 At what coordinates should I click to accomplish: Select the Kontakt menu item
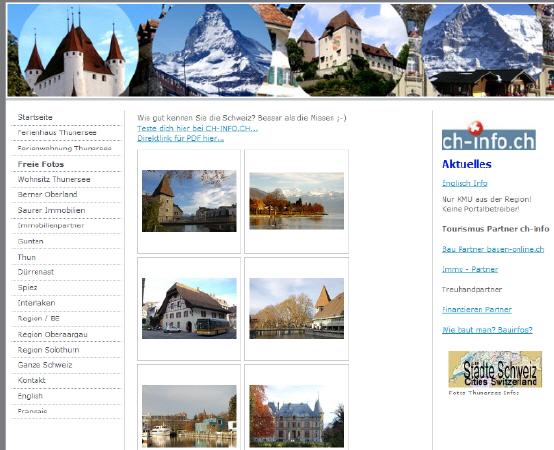point(31,380)
